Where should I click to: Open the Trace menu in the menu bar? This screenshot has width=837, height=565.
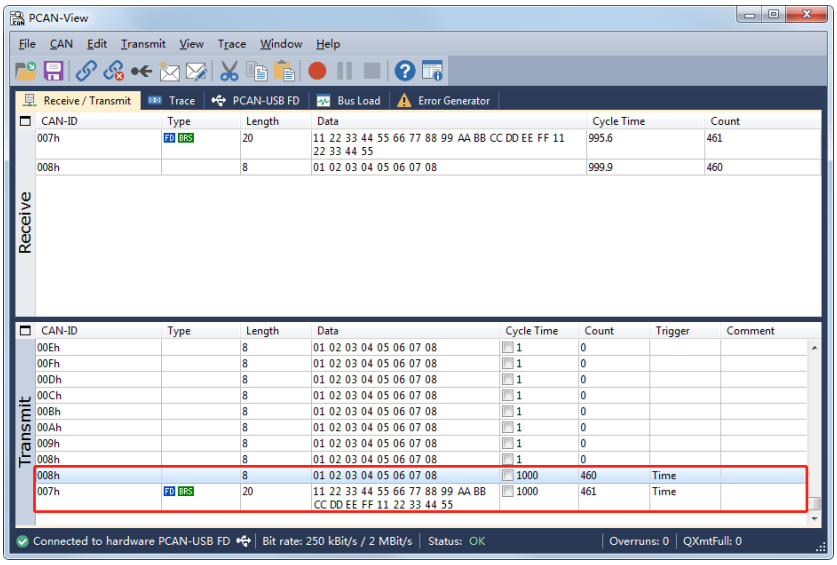click(x=232, y=44)
